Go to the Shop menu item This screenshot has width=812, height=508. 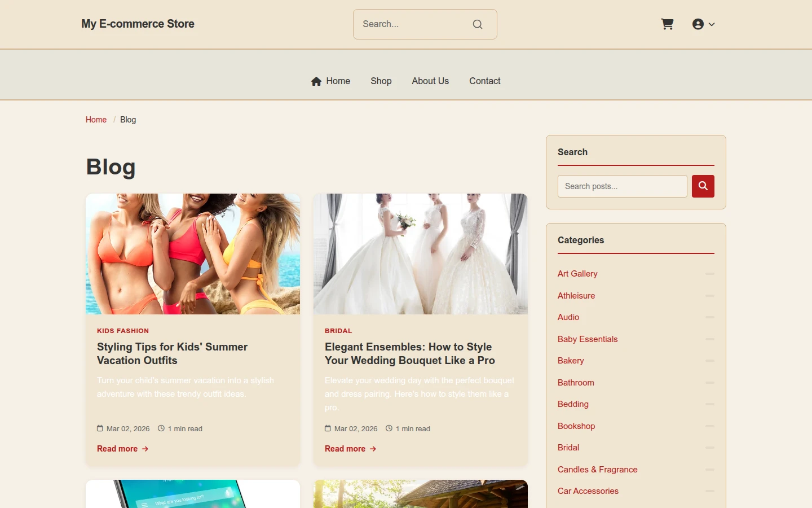pos(381,81)
